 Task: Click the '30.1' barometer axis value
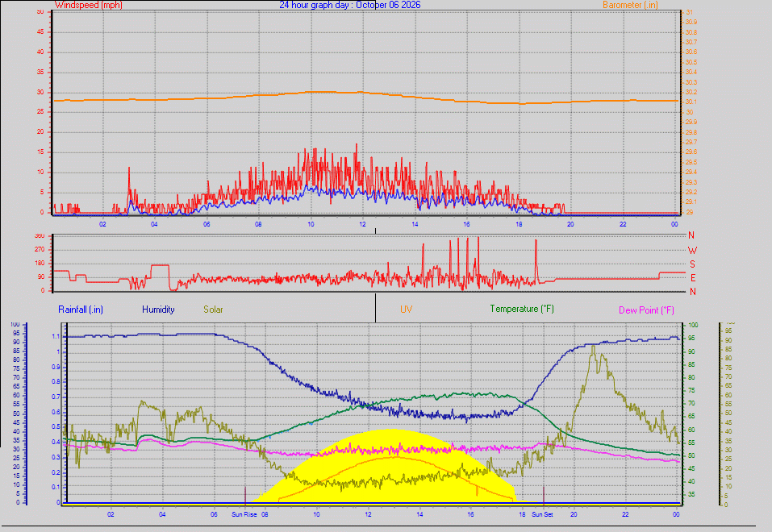(x=691, y=102)
